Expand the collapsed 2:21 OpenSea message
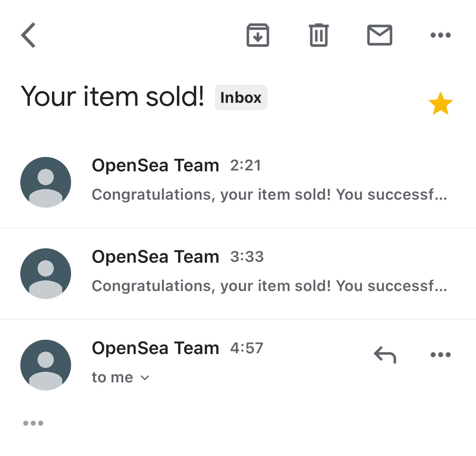476x456 pixels. [269, 195]
